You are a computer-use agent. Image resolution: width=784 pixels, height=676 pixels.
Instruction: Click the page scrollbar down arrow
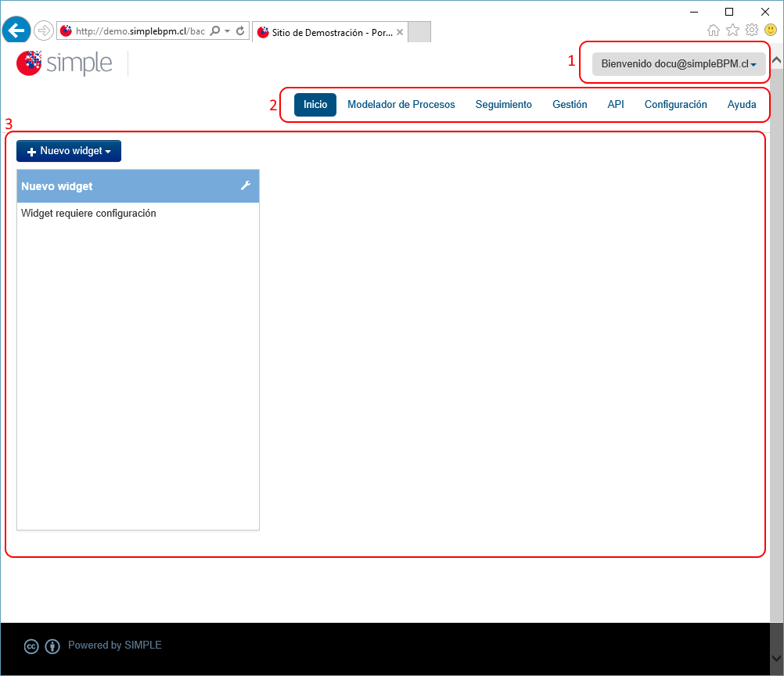point(776,658)
